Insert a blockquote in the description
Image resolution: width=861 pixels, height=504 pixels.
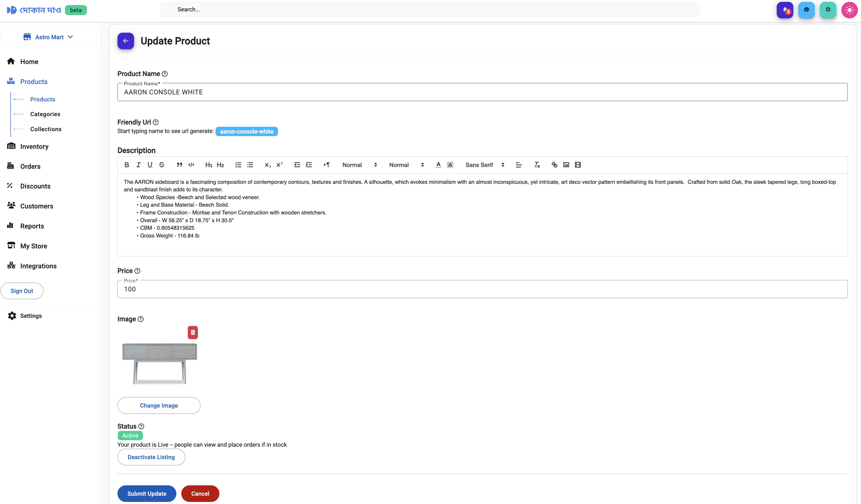[179, 165]
